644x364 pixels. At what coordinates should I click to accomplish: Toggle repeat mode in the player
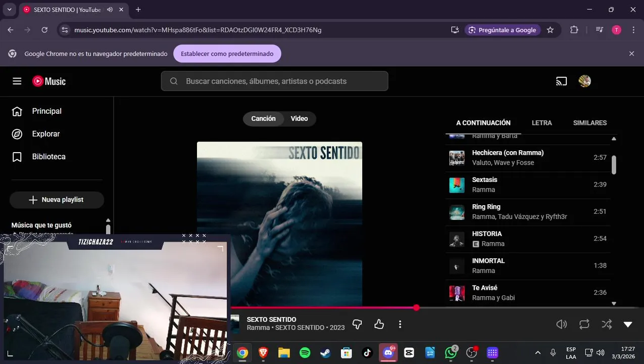click(584, 324)
